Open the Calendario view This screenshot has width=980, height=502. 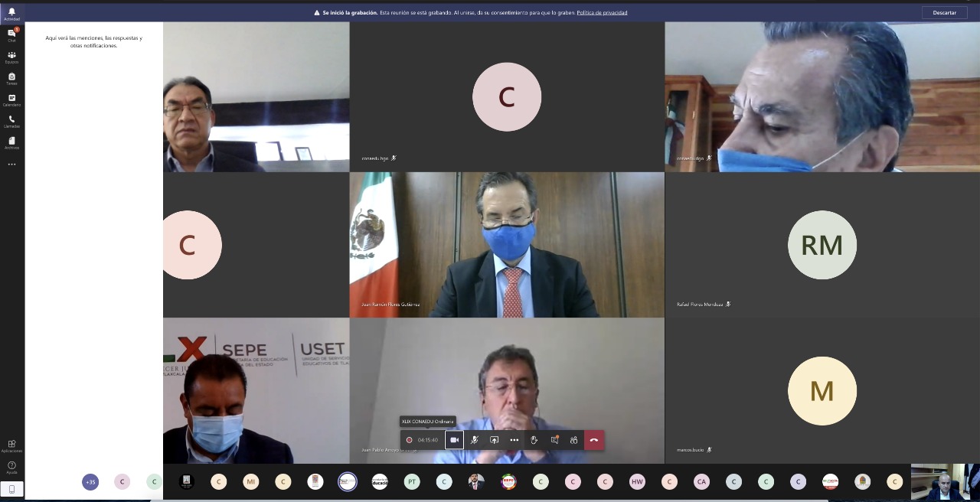(11, 99)
